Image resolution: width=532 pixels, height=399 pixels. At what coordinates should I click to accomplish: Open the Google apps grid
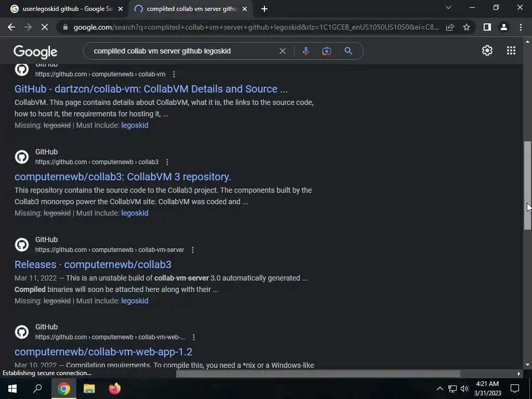tap(511, 50)
